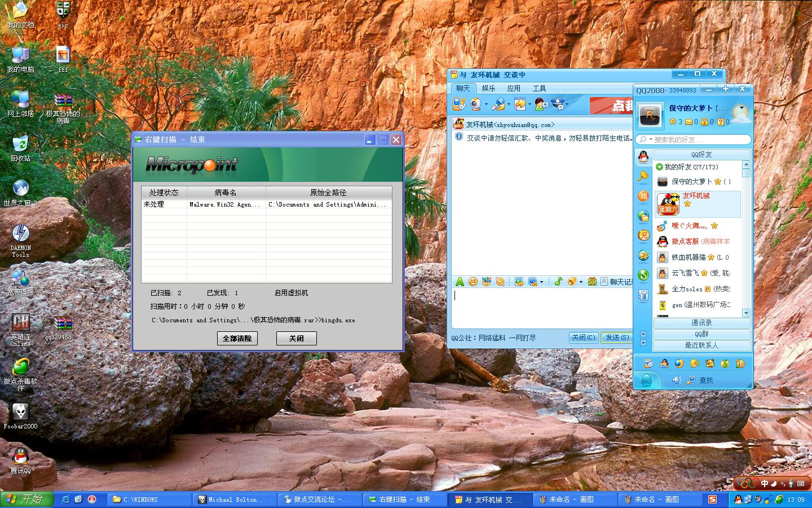The width and height of the screenshot is (812, 508).
Task: Click the user avatar in QQ panel
Action: point(650,115)
